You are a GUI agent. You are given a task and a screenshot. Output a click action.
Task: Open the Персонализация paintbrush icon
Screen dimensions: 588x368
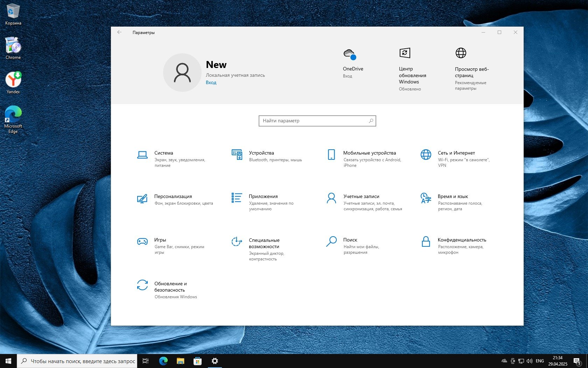pos(142,198)
